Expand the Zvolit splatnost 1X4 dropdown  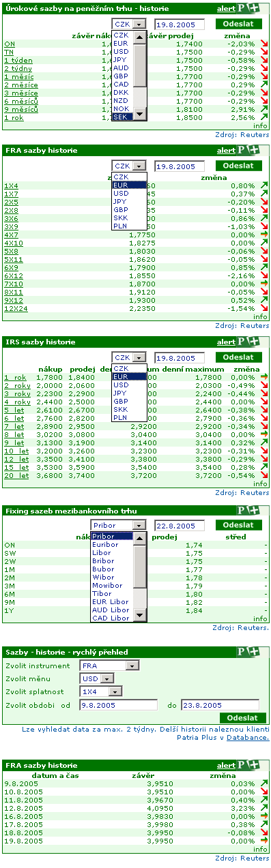100,691
